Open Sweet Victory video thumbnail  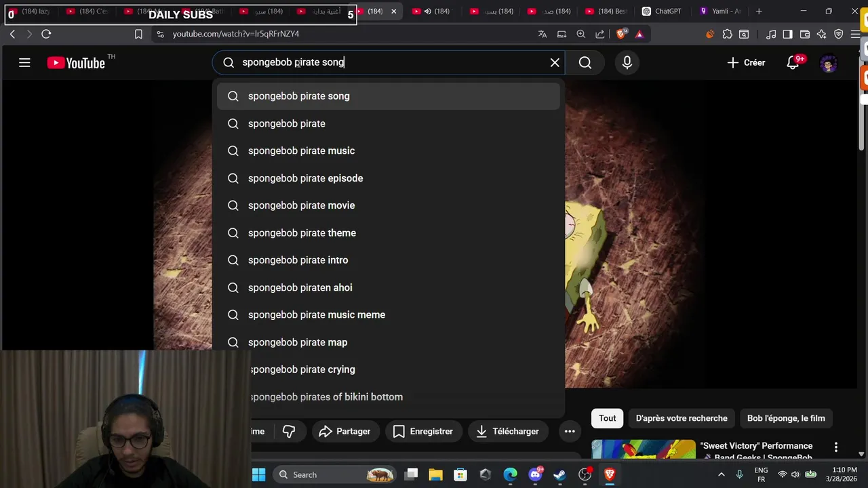(644, 450)
